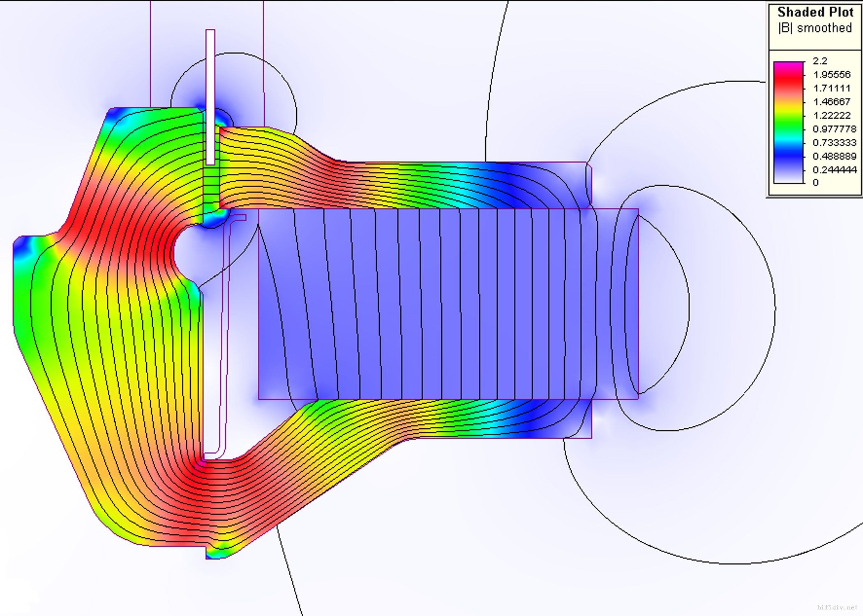Click the narrow green gap below coil
The image size is (863, 616).
click(211, 187)
